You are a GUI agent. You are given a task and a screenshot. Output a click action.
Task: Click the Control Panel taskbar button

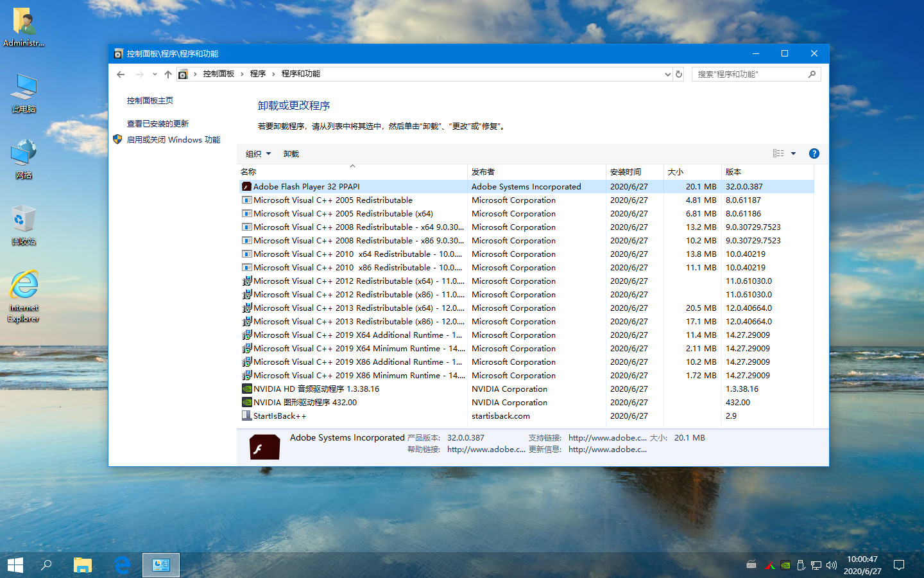(x=161, y=565)
